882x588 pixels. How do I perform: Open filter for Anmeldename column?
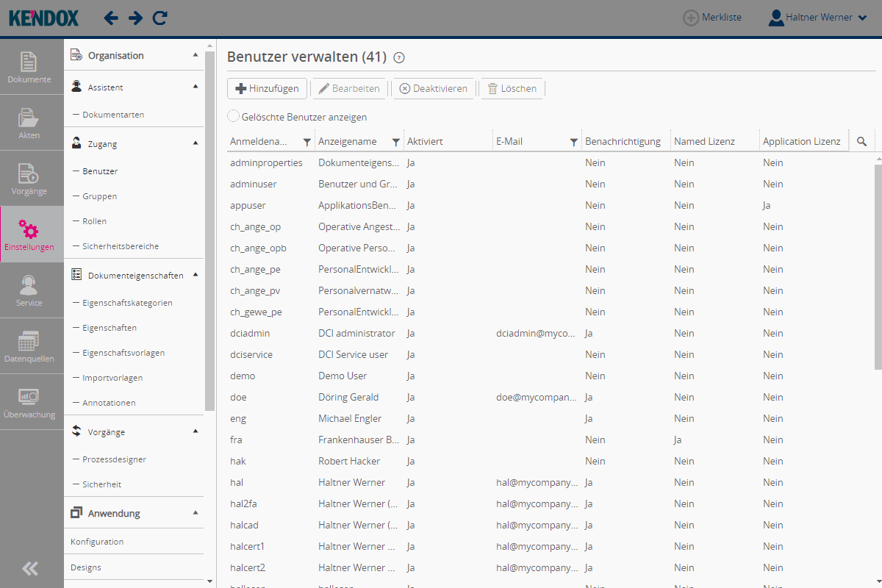tap(307, 143)
